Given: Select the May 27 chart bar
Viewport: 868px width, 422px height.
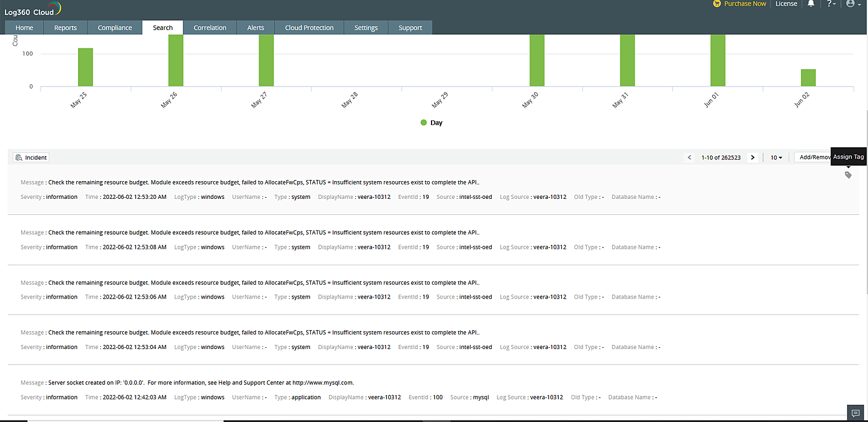Looking at the screenshot, I should (266, 60).
